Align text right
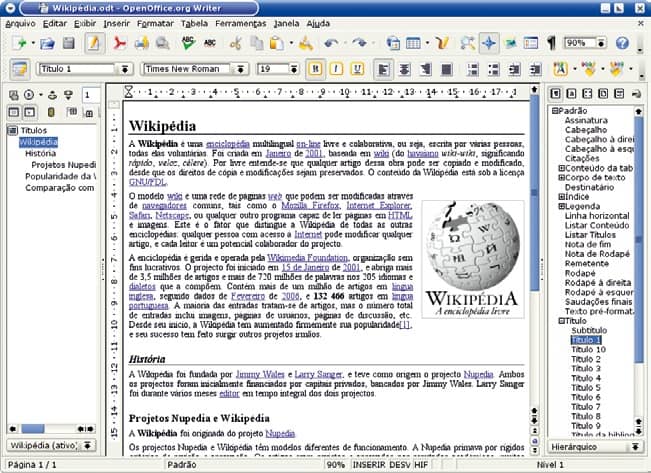The image size is (651, 473). pyautogui.click(x=426, y=69)
